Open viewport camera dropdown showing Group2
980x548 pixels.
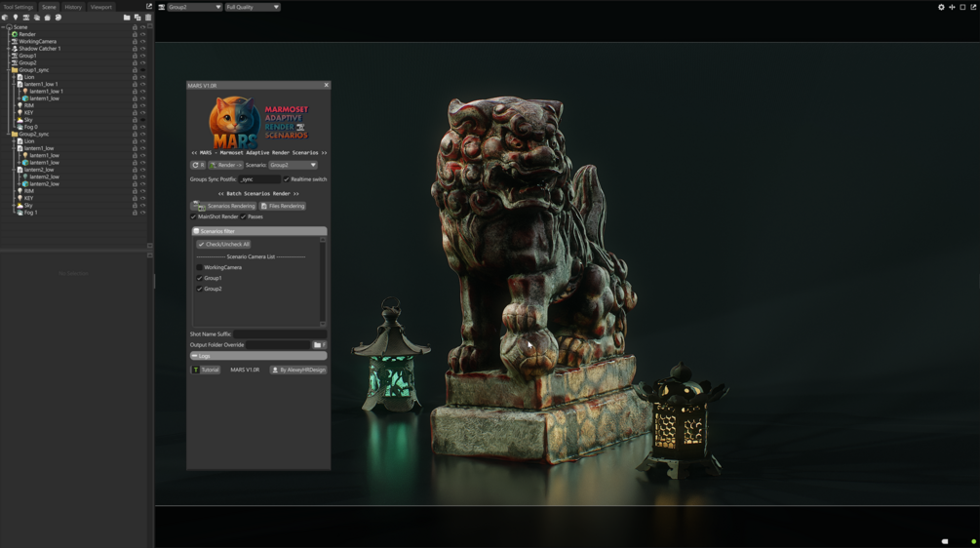click(194, 7)
